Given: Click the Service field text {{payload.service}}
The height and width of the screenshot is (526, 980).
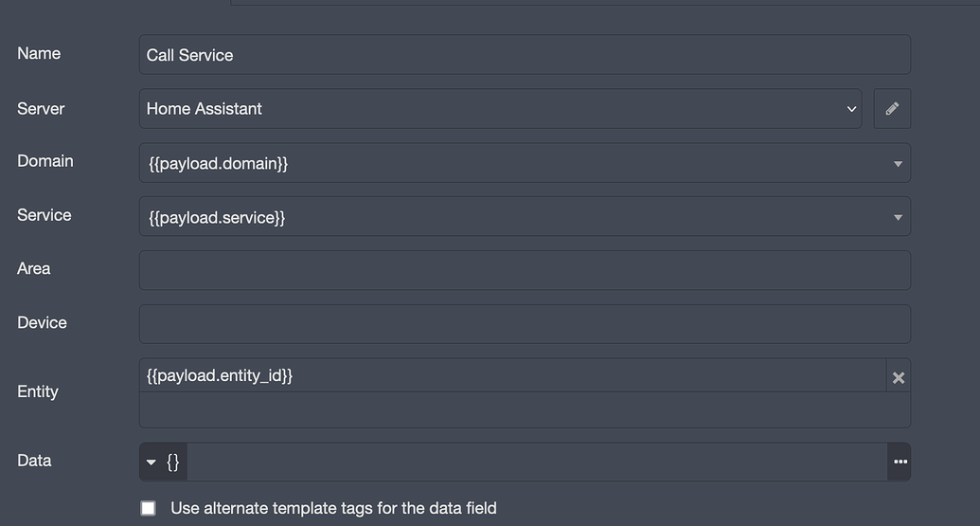Looking at the screenshot, I should (217, 218).
